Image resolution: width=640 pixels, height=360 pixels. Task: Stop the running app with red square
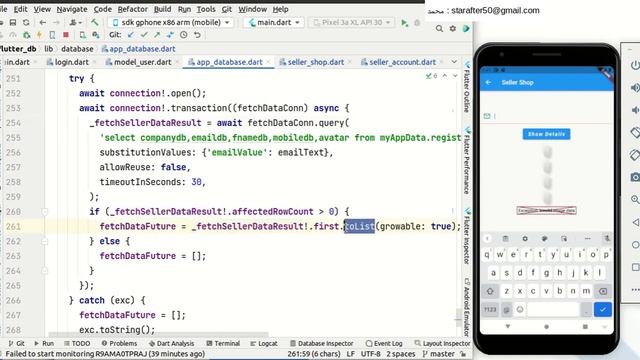[x=66, y=35]
